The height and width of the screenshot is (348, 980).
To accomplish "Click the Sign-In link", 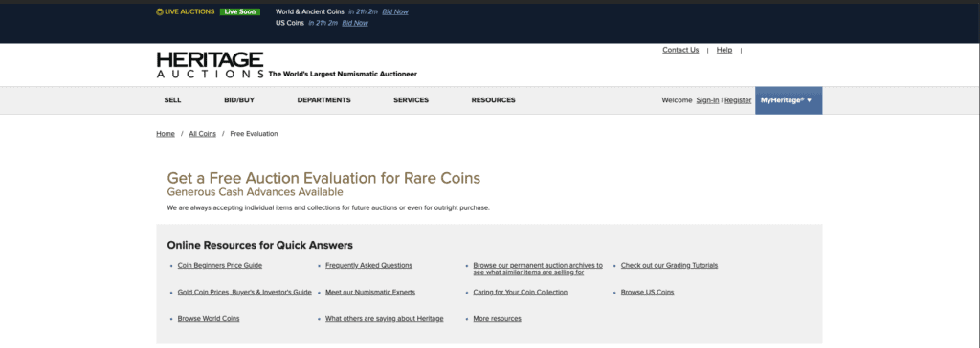I will click(x=707, y=100).
